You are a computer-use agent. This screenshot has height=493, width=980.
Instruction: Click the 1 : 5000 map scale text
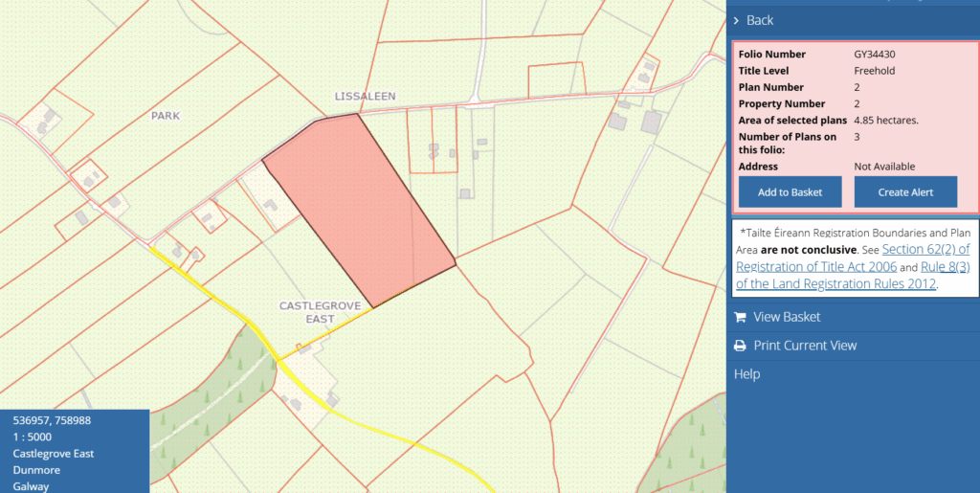pos(34,437)
